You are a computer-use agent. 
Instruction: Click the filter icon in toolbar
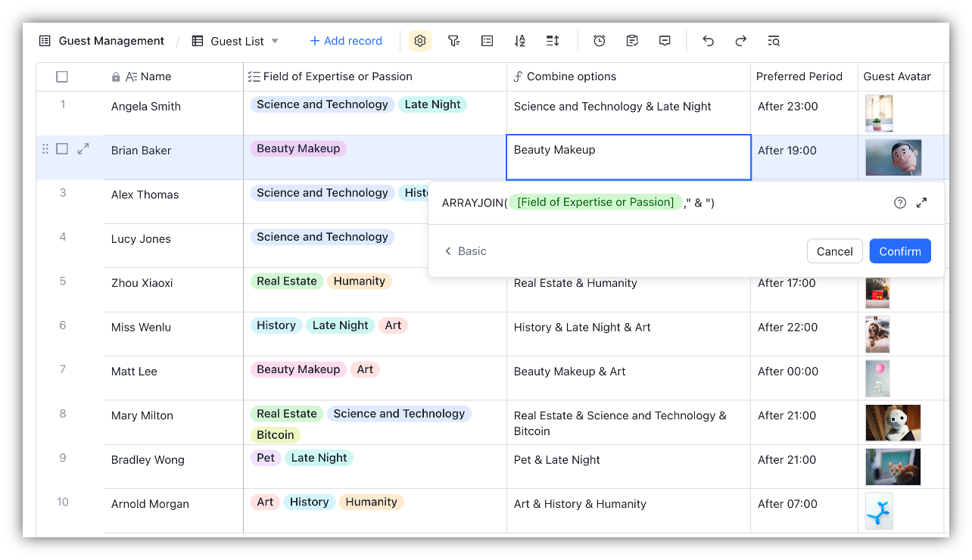pos(453,41)
